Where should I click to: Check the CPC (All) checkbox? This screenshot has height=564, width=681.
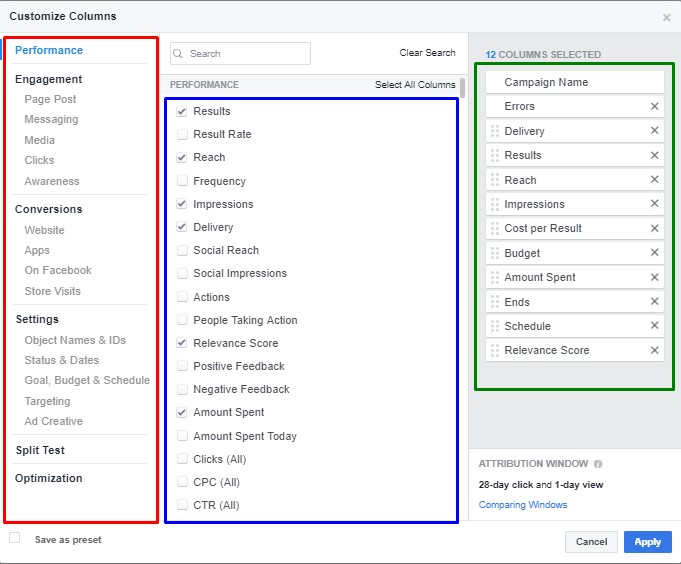click(x=182, y=482)
